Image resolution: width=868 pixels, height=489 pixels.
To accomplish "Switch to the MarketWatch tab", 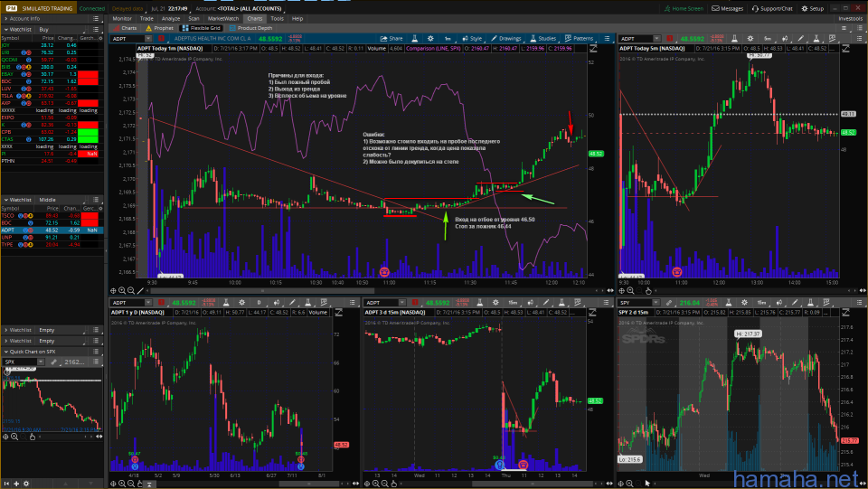I will pos(223,18).
